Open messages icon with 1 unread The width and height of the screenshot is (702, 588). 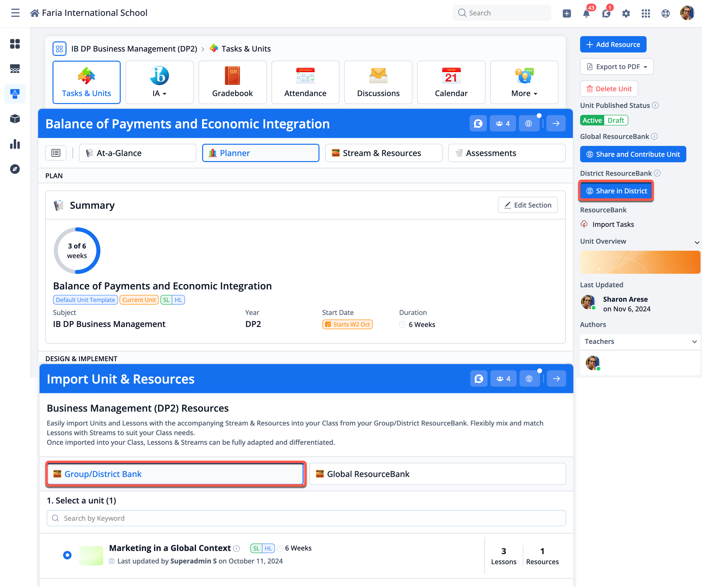[x=606, y=13]
